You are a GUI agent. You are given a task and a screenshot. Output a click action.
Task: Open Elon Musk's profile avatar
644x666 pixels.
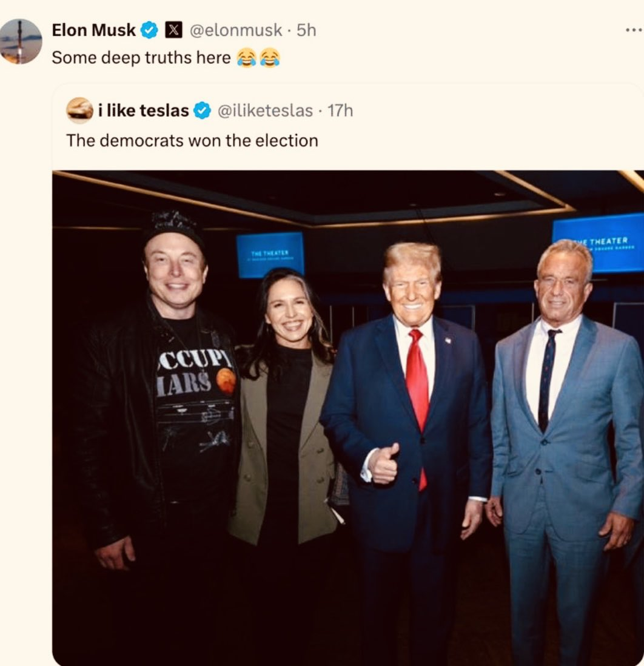(21, 42)
